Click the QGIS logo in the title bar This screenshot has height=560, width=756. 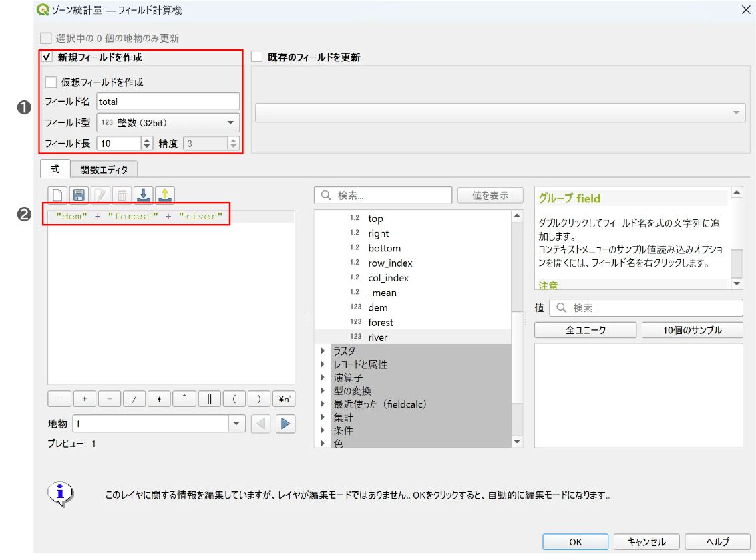click(x=43, y=9)
